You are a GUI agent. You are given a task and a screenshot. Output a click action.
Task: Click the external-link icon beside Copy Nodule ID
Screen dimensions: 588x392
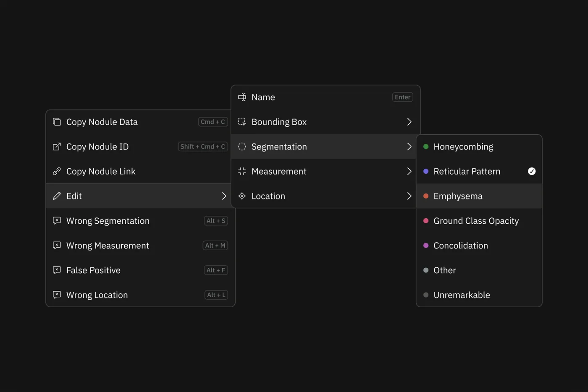tap(57, 146)
